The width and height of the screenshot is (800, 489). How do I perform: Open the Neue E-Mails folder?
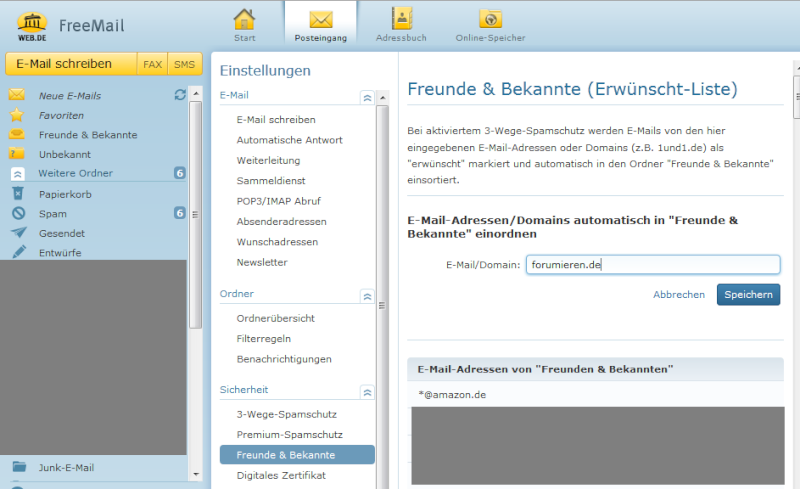coord(70,96)
